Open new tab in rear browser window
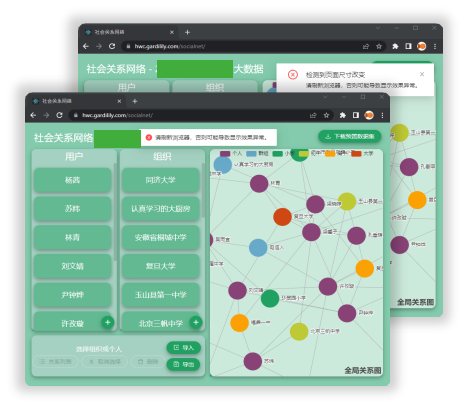467x409 pixels. (x=187, y=32)
